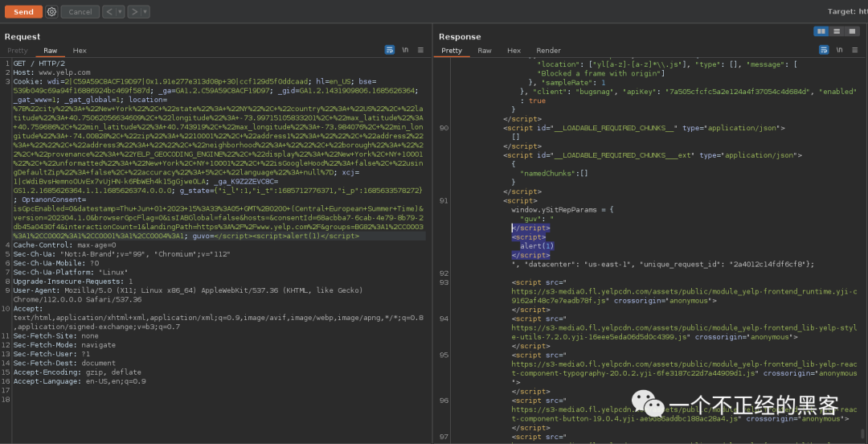Click "Blocked a frame with origin" text
Image resolution: width=868 pixels, height=444 pixels.
pos(601,73)
